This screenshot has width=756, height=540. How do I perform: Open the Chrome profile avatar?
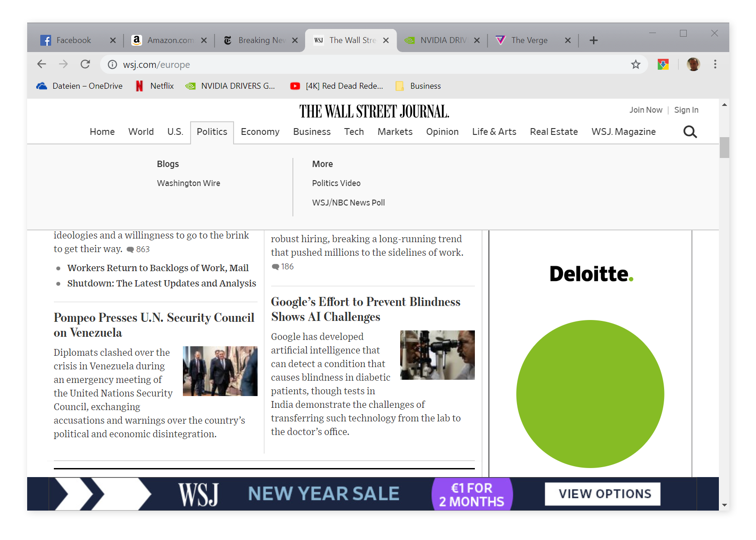[693, 64]
